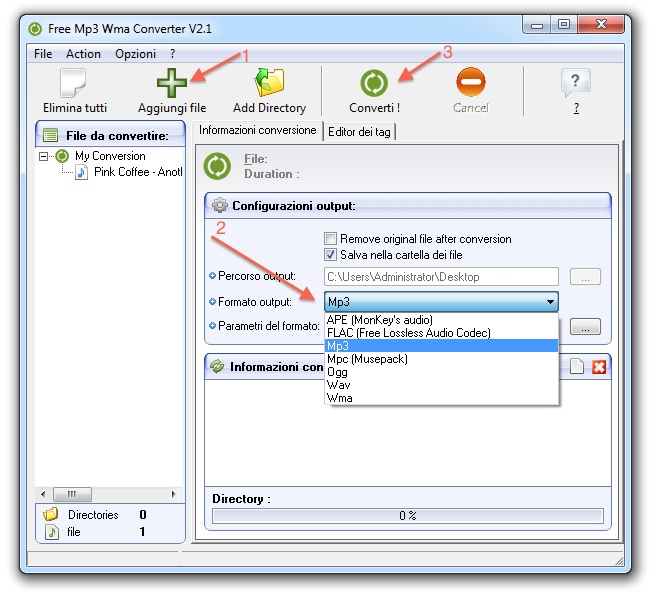Click the Add Directory folder icon
671x602 pixels.
269,82
